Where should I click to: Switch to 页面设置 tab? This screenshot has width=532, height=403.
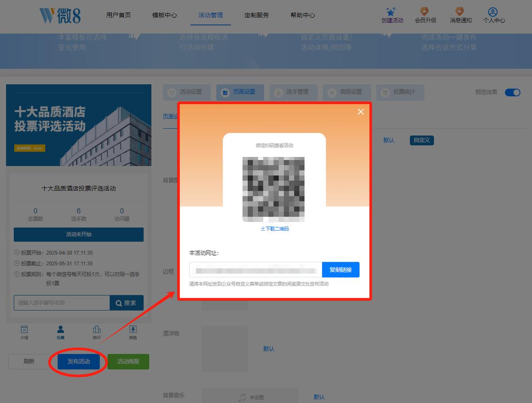click(x=240, y=92)
